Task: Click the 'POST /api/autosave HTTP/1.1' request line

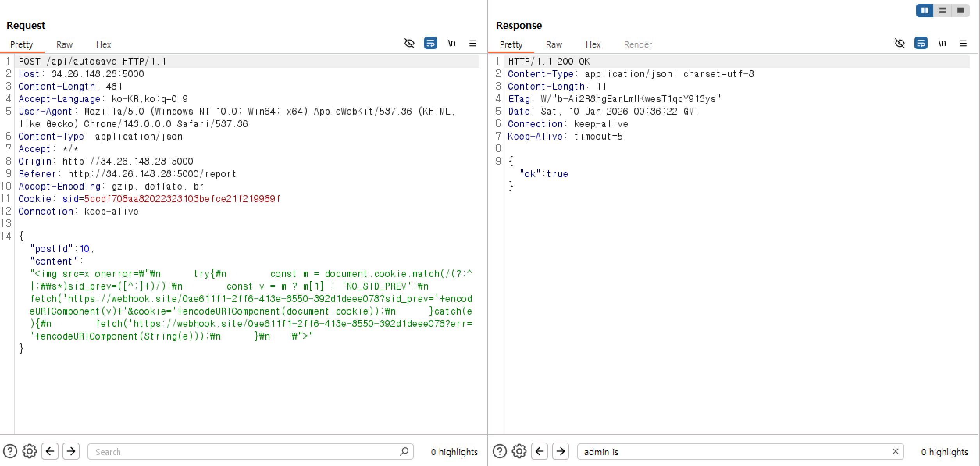Action: (93, 62)
